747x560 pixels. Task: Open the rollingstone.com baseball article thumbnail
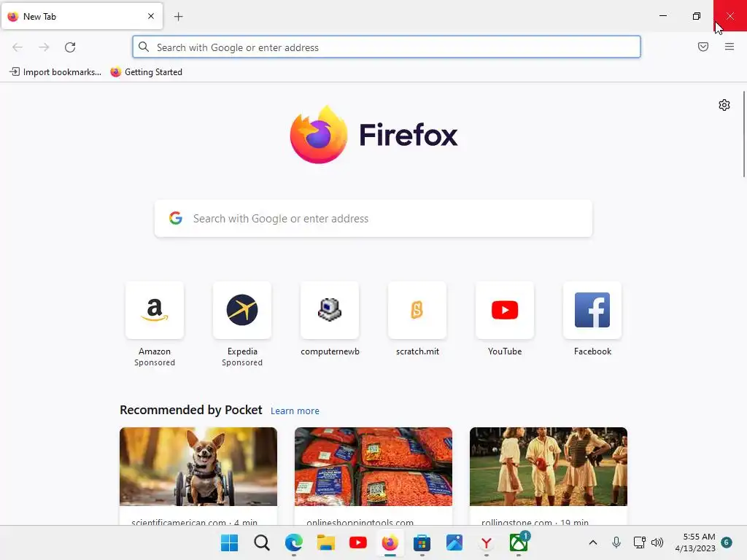(x=549, y=467)
